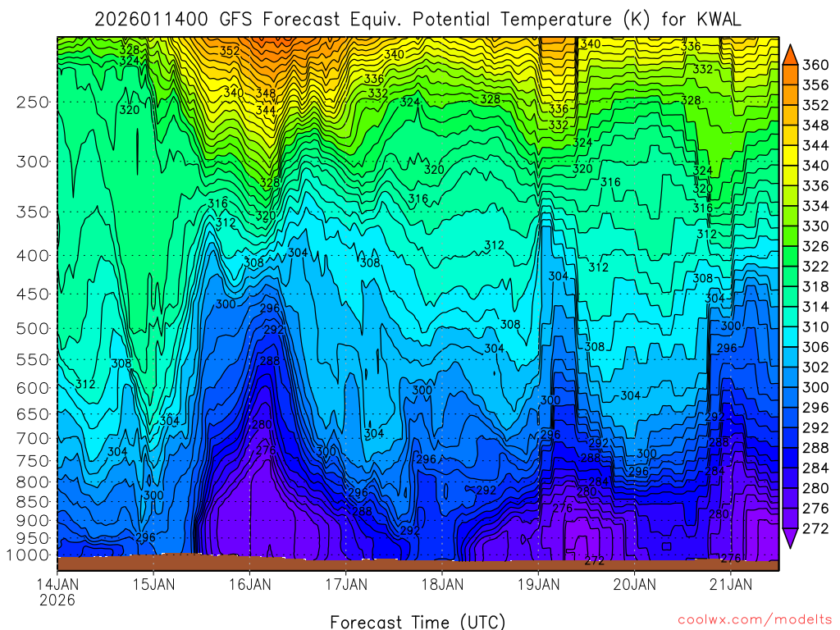Click the 314 value on the color legend
The height and width of the screenshot is (630, 840).
tap(815, 307)
